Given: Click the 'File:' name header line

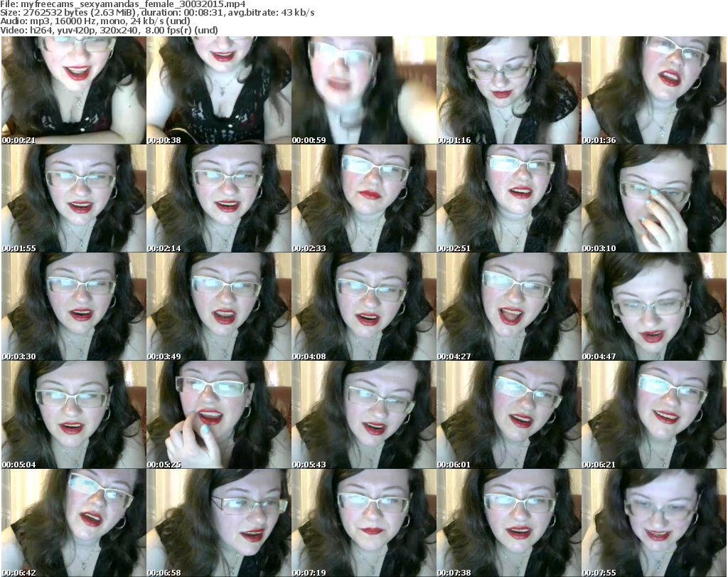Looking at the screenshot, I should (x=123, y=4).
